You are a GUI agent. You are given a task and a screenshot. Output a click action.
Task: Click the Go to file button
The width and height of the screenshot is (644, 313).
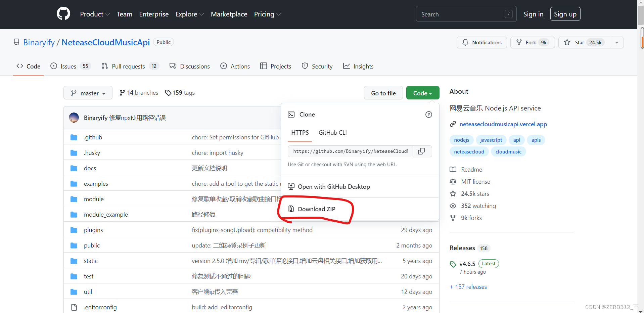tap(383, 93)
